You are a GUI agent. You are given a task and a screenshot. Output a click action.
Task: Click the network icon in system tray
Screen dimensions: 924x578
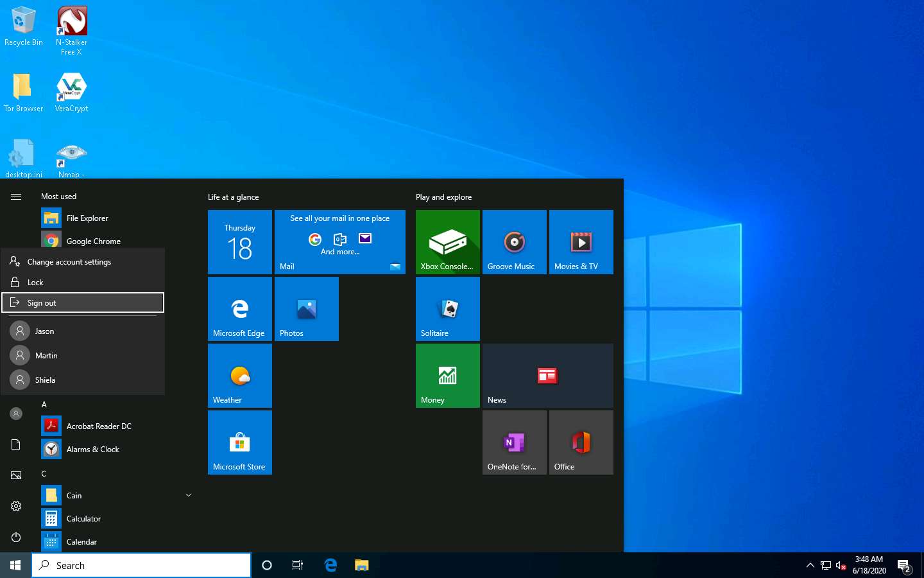click(x=826, y=566)
